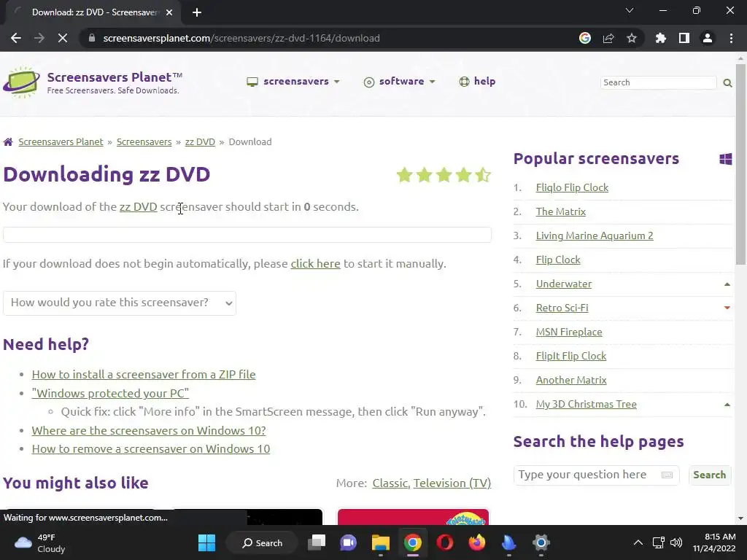The image size is (747, 560).
Task: Bookmark this page with the star icon
Action: (x=632, y=38)
